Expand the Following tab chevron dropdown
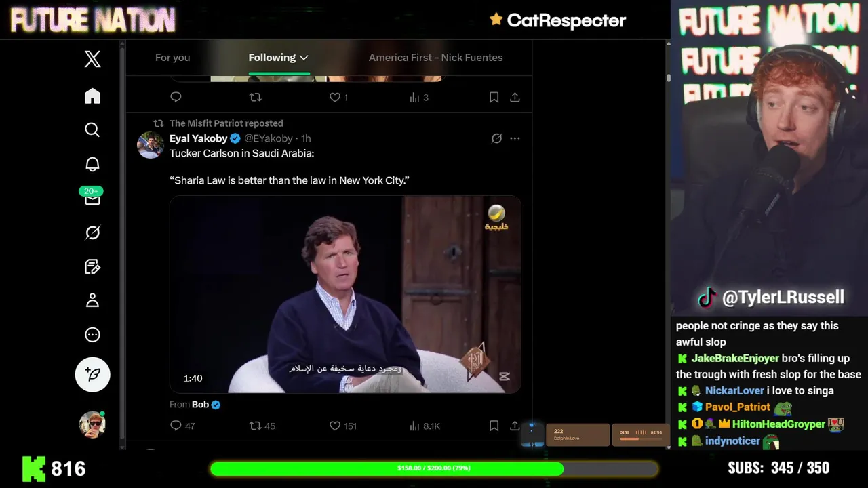This screenshot has height=488, width=868. click(x=304, y=58)
